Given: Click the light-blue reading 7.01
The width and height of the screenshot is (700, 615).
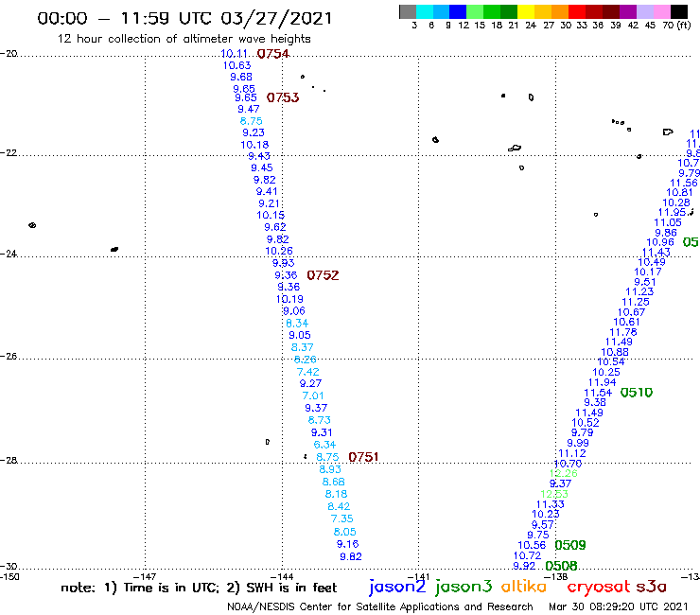Looking at the screenshot, I should point(313,395).
